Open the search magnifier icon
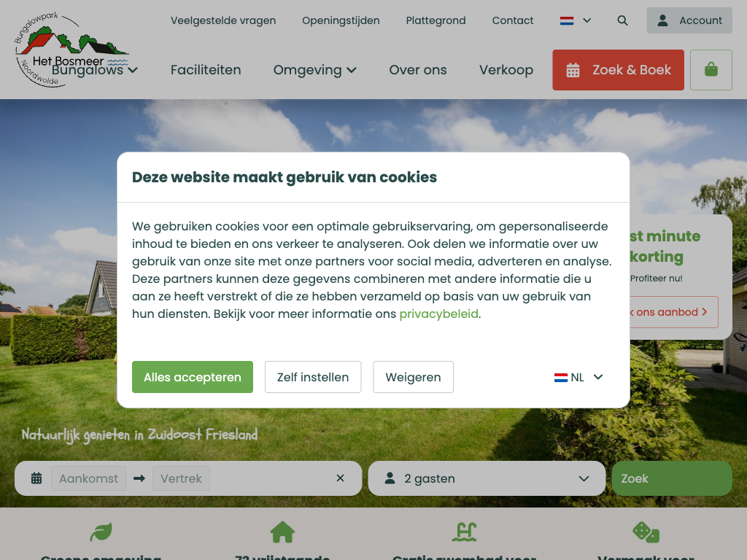The width and height of the screenshot is (747, 560). [x=622, y=20]
